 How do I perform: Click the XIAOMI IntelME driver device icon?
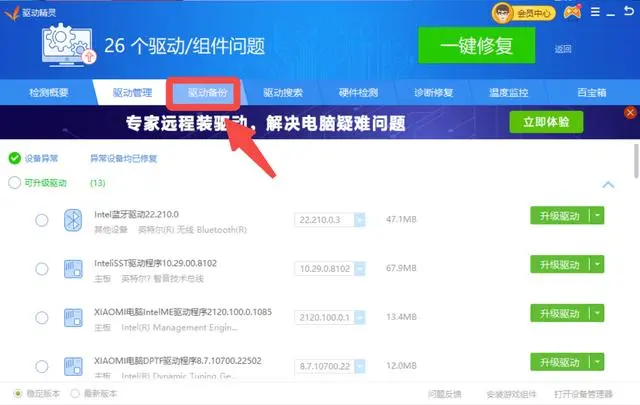pyautogui.click(x=73, y=317)
